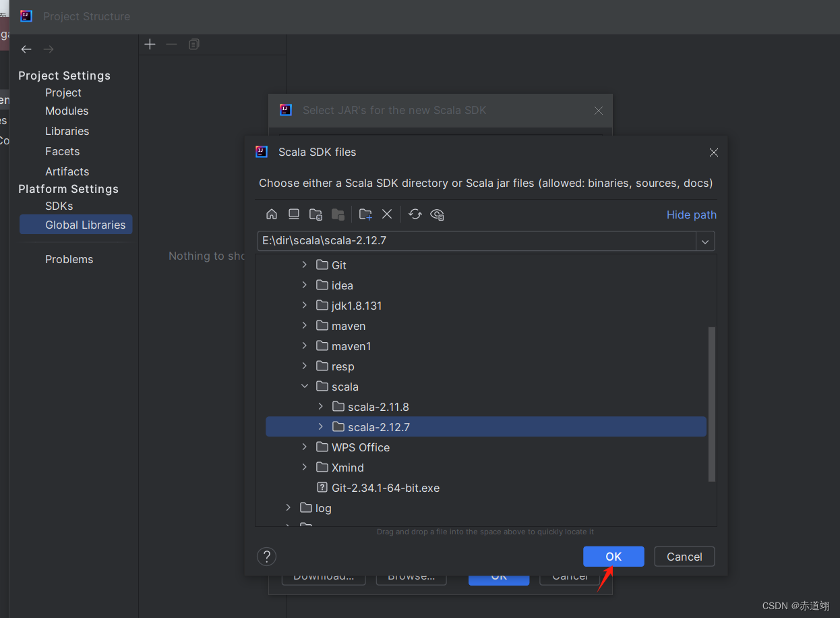This screenshot has height=618, width=840.
Task: Expand the maven1 folder
Action: 305,346
